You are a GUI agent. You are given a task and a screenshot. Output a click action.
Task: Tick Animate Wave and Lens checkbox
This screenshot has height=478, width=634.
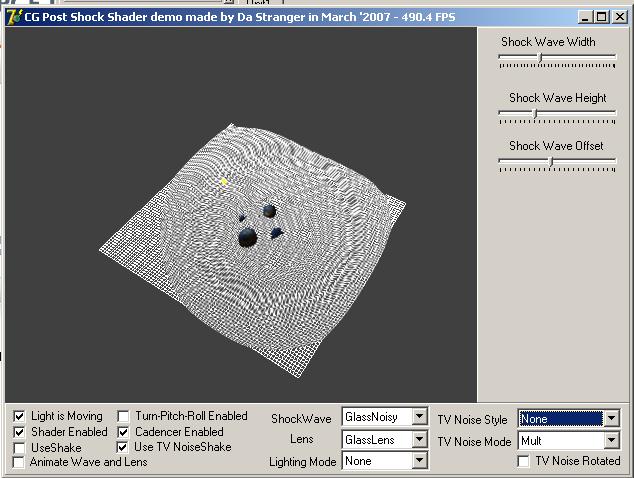coord(18,462)
